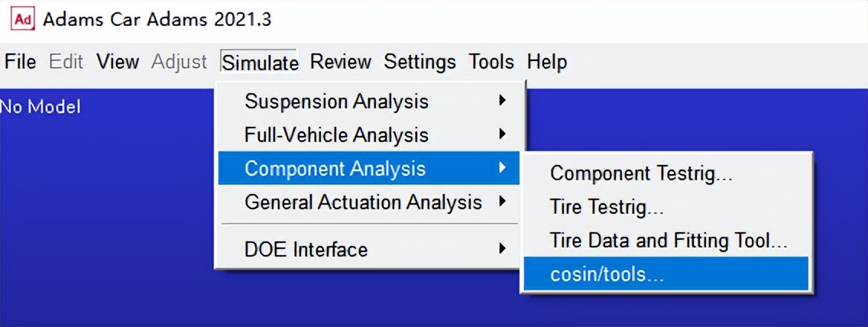Viewport: 868px width, 327px height.
Task: Select the Component Analysis menu entry
Action: pos(335,169)
